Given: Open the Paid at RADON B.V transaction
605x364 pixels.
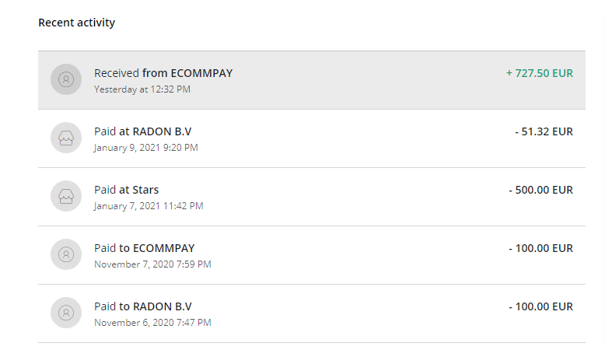Looking at the screenshot, I should [312, 138].
